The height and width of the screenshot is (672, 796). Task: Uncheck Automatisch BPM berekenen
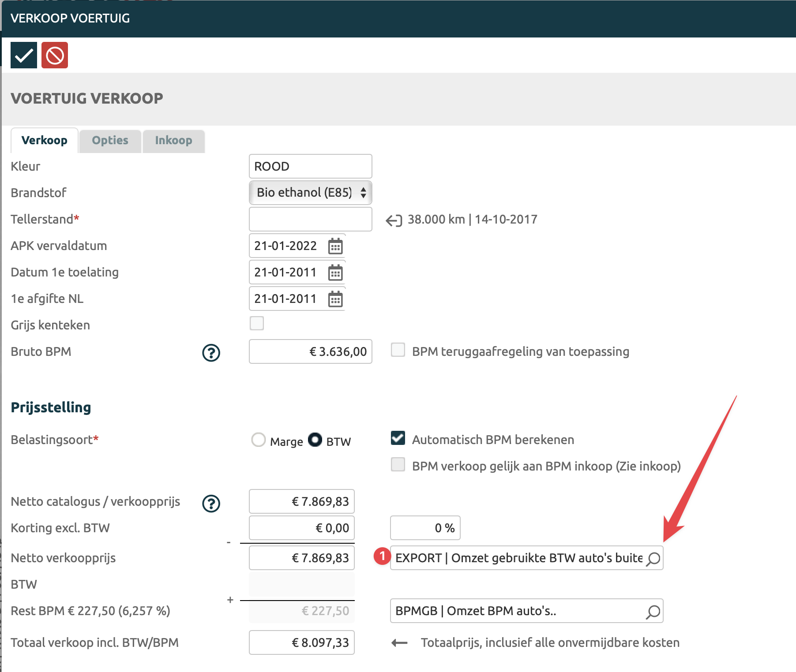(x=398, y=438)
